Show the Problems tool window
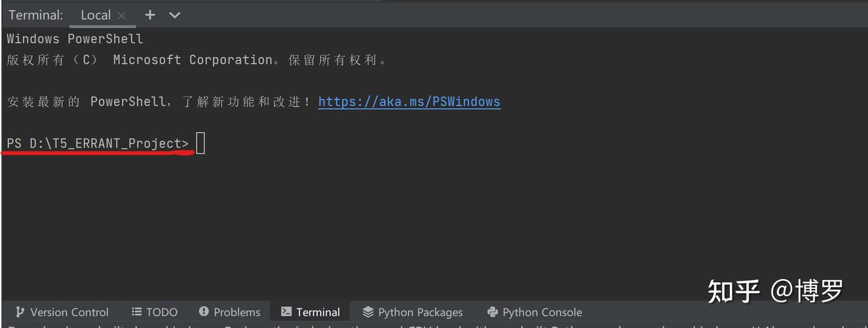 [x=237, y=312]
